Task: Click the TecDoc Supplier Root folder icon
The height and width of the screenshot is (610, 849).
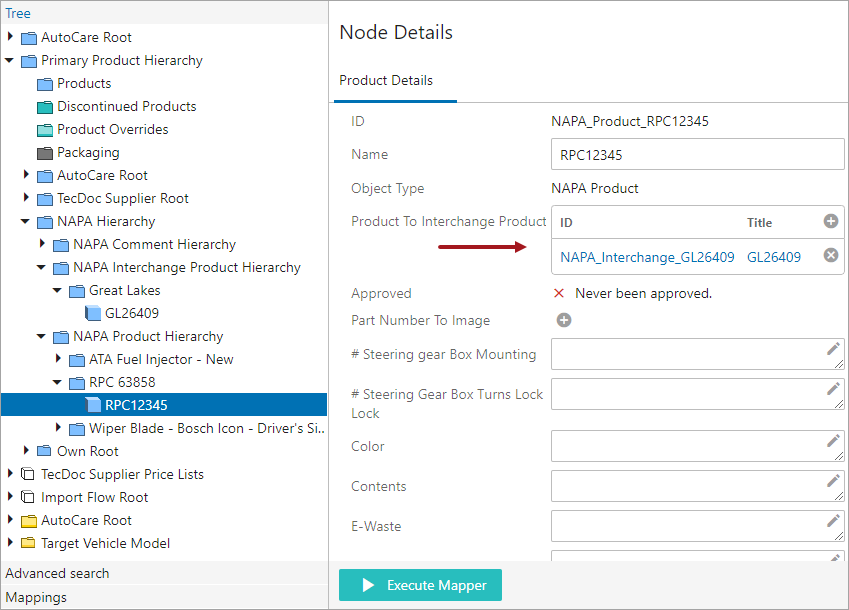Action: pyautogui.click(x=45, y=199)
